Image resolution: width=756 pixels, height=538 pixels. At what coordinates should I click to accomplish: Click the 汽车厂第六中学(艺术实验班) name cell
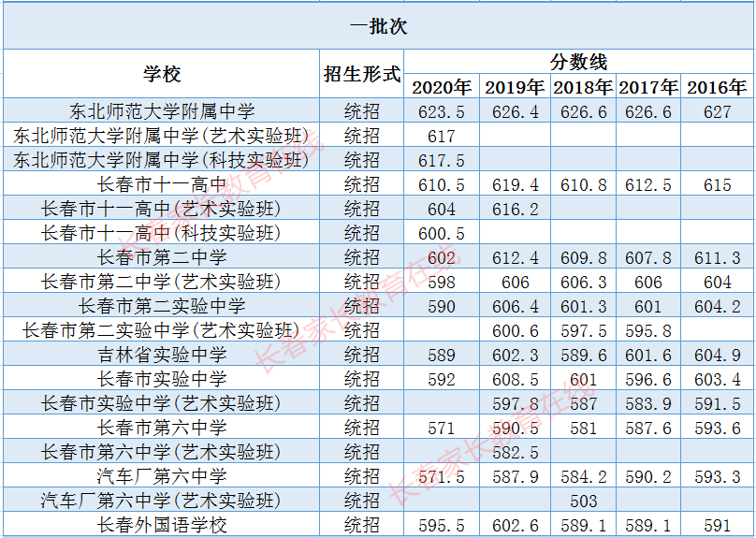tap(162, 501)
